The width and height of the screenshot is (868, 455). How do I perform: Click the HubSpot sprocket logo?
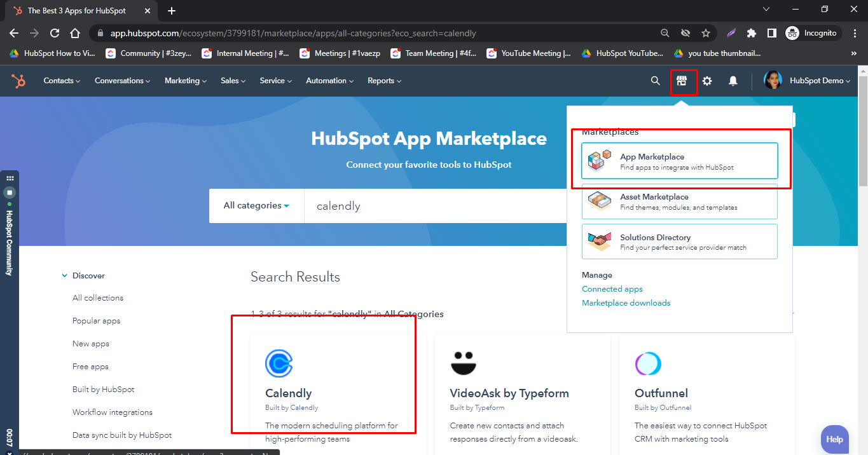click(x=18, y=81)
